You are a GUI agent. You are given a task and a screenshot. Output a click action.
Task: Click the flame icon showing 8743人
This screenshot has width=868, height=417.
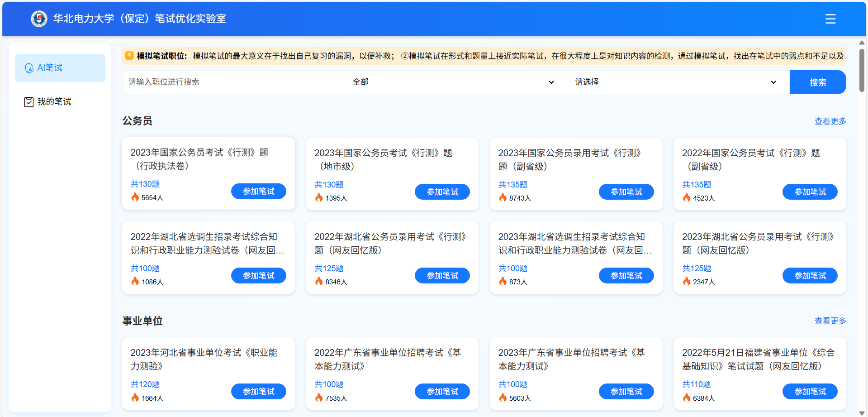[x=503, y=198]
